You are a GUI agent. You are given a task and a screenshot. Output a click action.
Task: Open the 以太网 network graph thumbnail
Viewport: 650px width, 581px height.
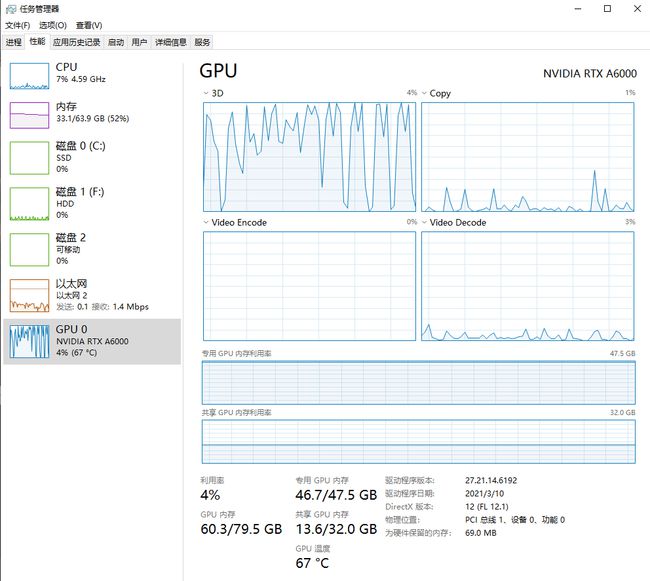click(x=29, y=295)
